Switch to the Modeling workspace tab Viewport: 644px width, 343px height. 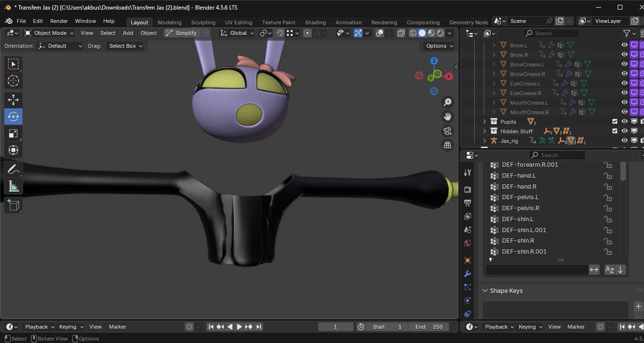[170, 23]
